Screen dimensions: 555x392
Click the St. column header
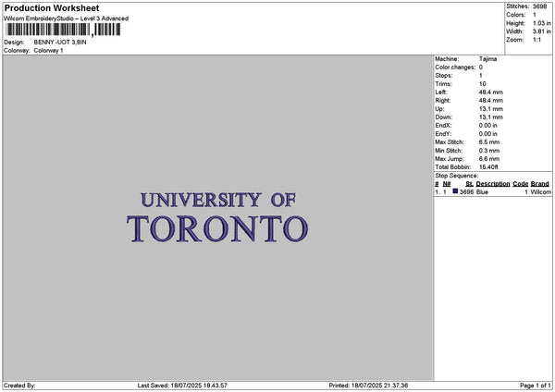[x=469, y=184]
